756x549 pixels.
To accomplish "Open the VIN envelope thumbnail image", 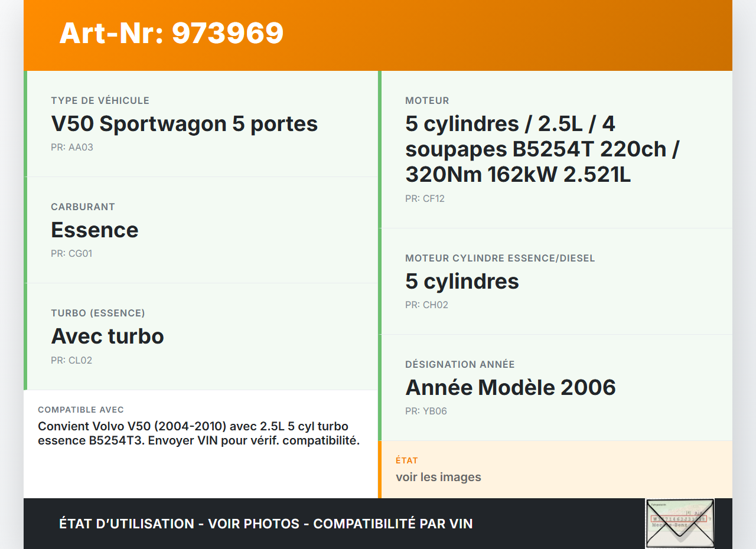I will [x=680, y=524].
